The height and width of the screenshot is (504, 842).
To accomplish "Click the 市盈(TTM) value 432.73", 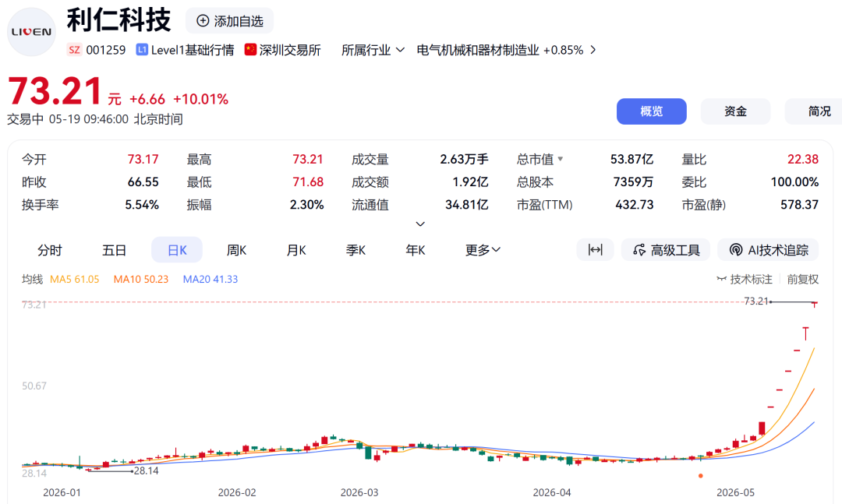I will tap(634, 205).
